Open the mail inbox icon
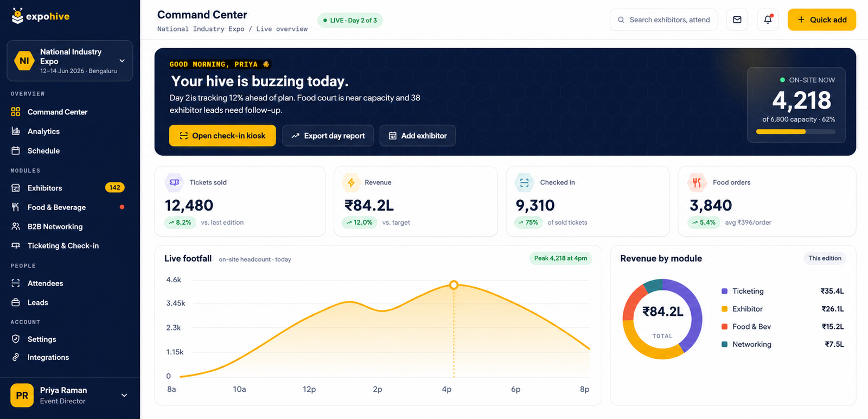The width and height of the screenshot is (868, 419). point(737,20)
